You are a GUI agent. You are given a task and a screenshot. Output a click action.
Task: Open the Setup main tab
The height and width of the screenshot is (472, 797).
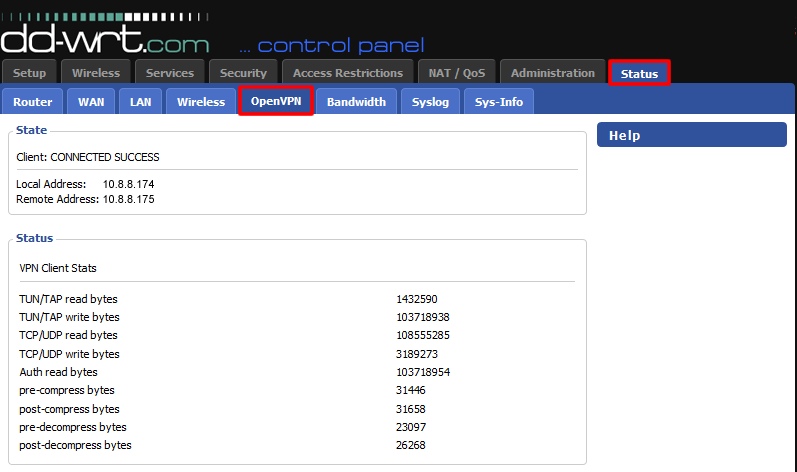tap(29, 73)
